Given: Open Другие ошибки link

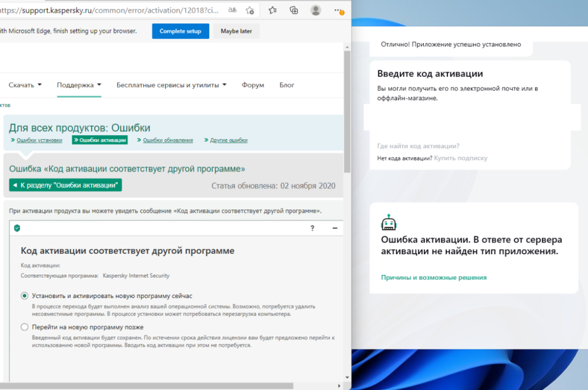Looking at the screenshot, I should coord(228,140).
